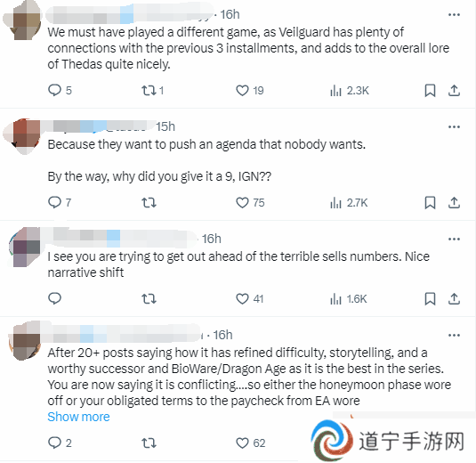The width and height of the screenshot is (476, 463).
Task: Share the first tweet about Veilguard
Action: 454,91
